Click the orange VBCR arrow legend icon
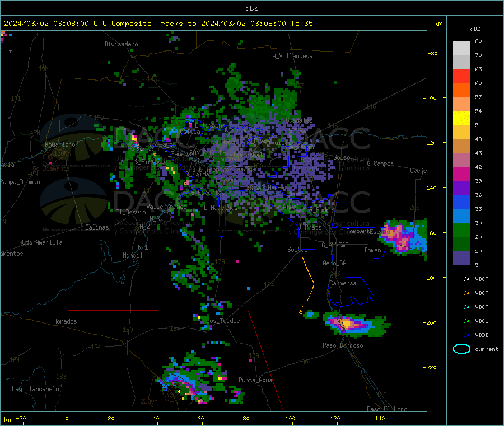The image size is (504, 426). [461, 293]
